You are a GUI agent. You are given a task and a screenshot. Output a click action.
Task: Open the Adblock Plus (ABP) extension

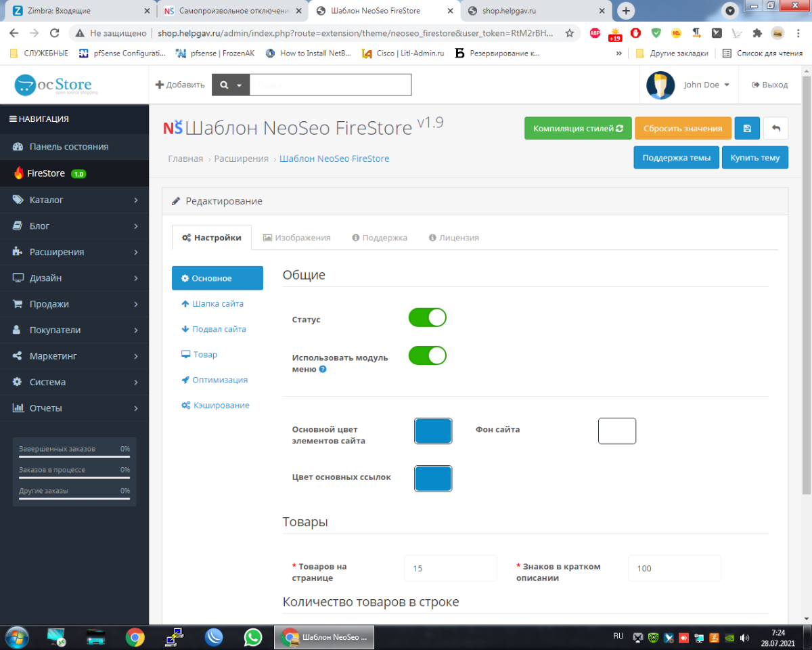[x=595, y=32]
